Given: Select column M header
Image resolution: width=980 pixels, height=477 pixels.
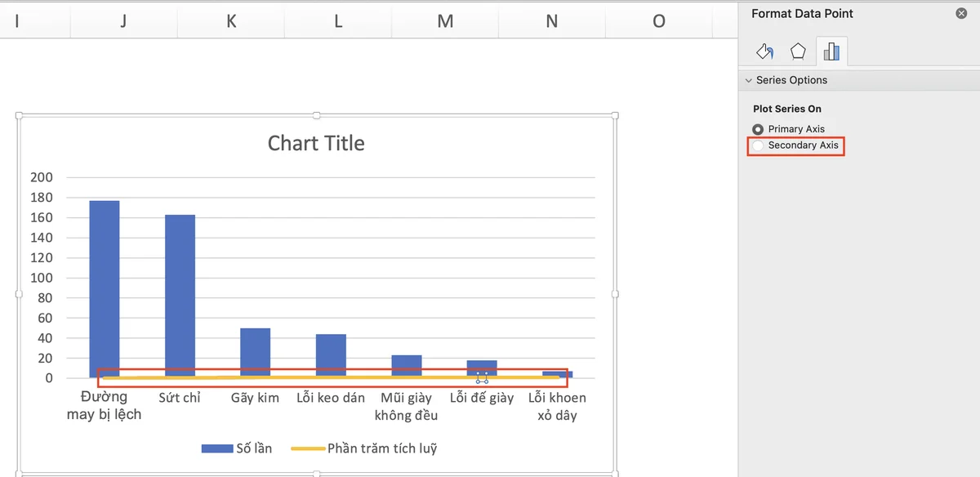Looking at the screenshot, I should click(445, 21).
